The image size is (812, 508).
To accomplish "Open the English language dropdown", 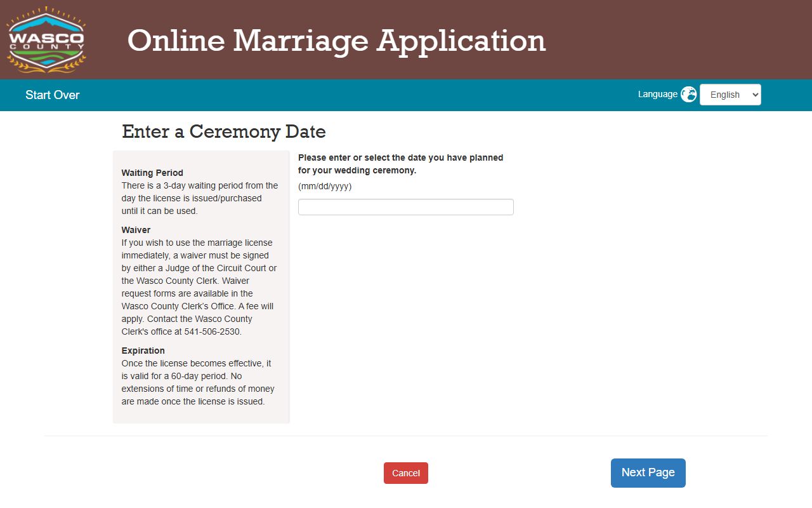I will pyautogui.click(x=730, y=95).
